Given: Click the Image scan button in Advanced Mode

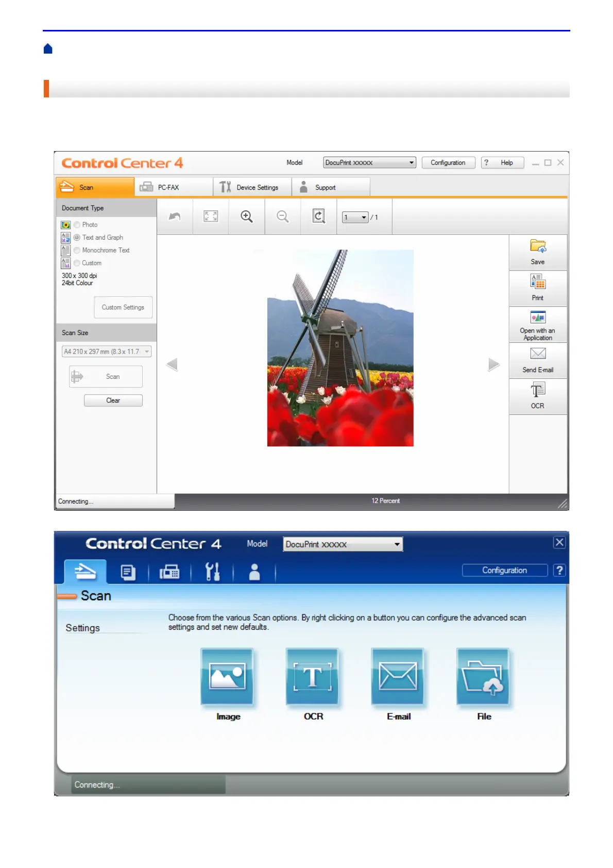Looking at the screenshot, I should (227, 676).
